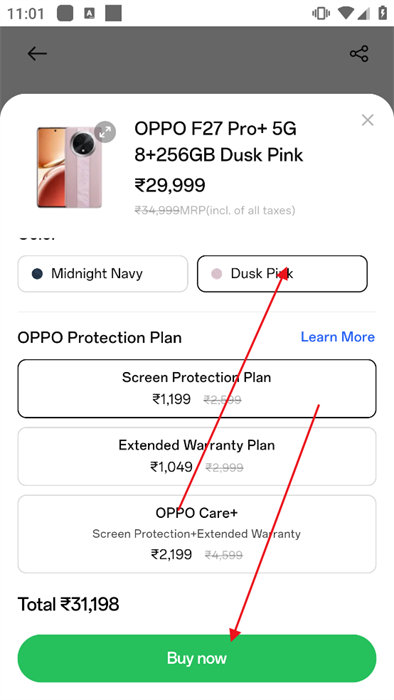
Task: Expand the product image preview icon
Action: [105, 132]
